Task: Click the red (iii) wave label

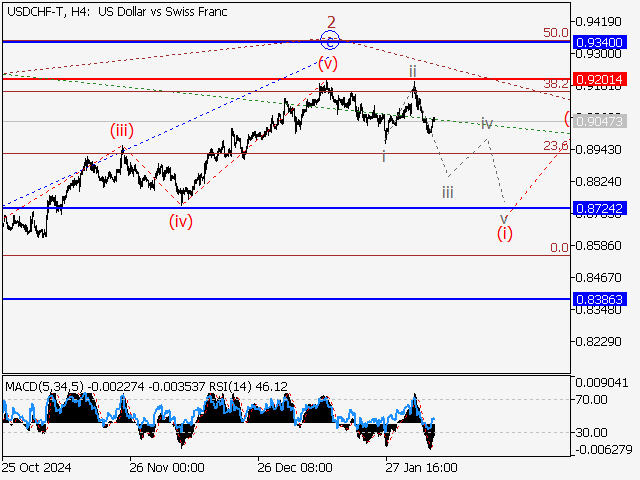Action: pos(123,130)
